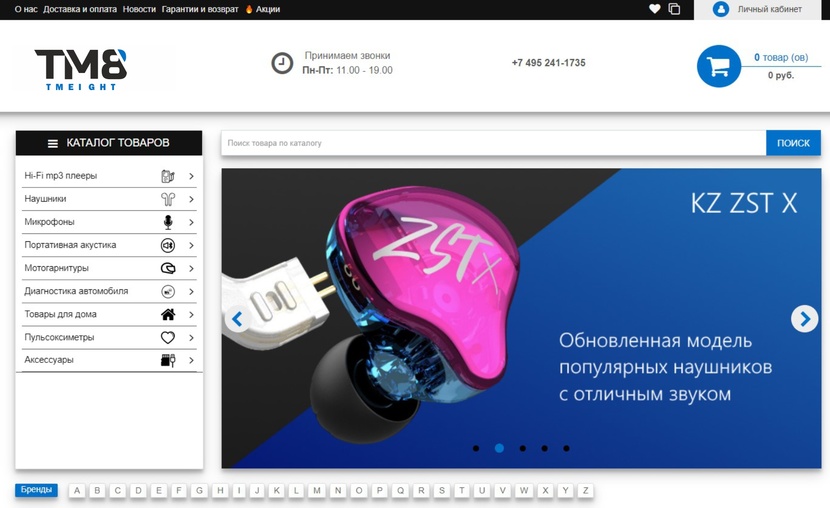This screenshot has width=830, height=508.
Task: Click the 0 руб. cart total
Action: click(781, 75)
